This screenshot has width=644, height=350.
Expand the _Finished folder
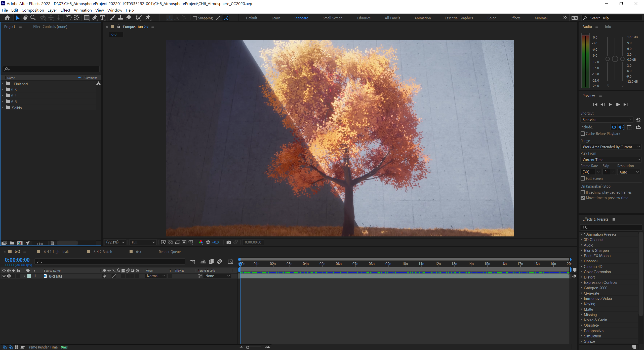click(3, 84)
